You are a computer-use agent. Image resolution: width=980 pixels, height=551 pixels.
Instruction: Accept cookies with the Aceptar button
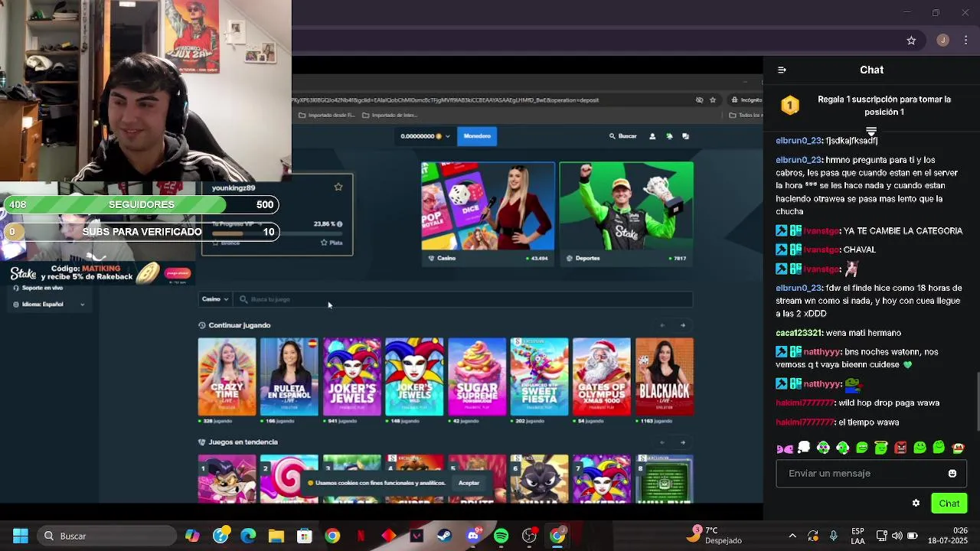click(x=469, y=483)
